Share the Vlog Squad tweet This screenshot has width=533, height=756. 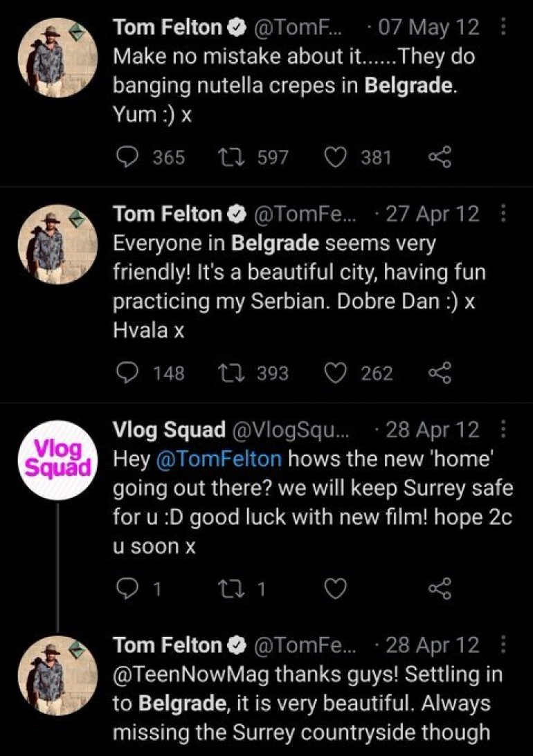coord(440,589)
